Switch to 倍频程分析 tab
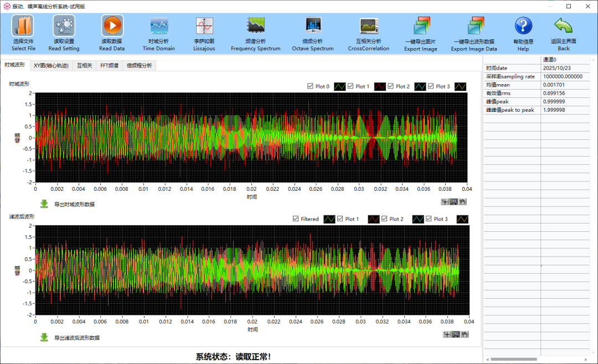 tap(139, 66)
